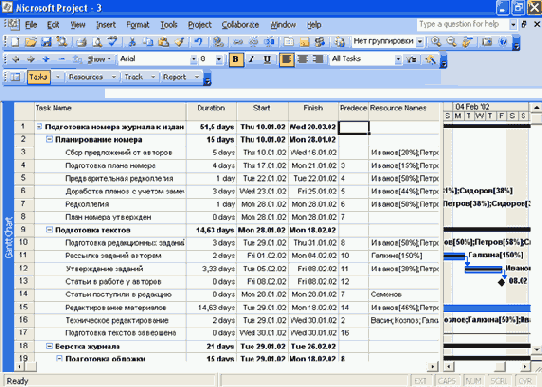Cut the selection with the scissors icon
Screen dimensions: 542x387
tap(132, 42)
